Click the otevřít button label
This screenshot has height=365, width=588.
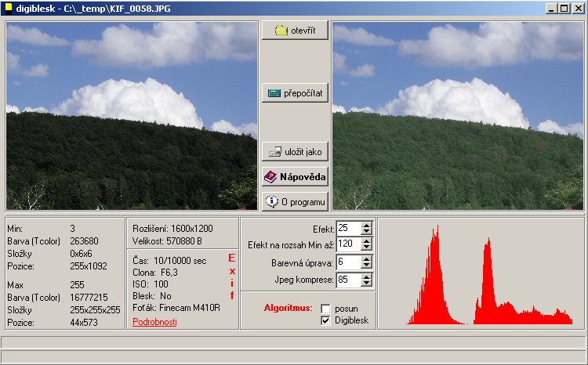(x=303, y=31)
